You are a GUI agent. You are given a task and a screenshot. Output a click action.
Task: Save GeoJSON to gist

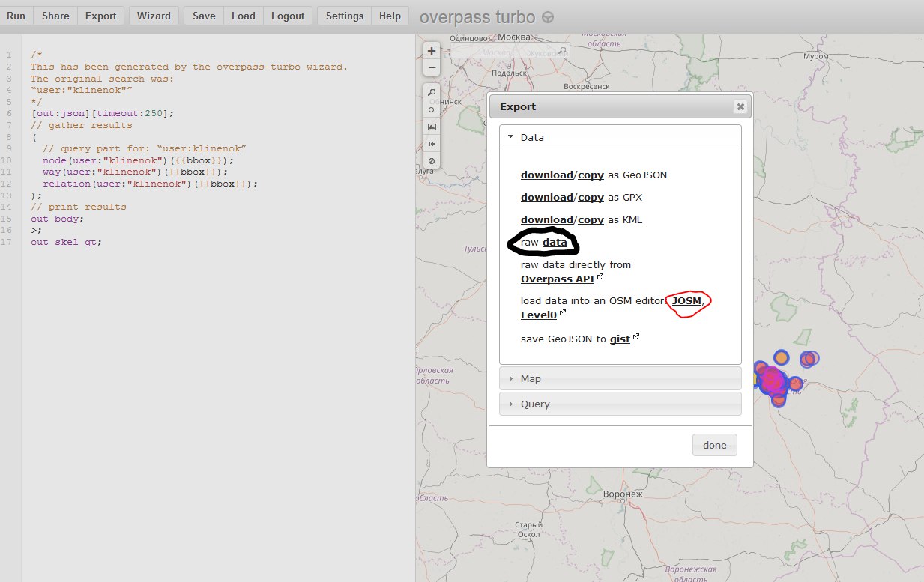(620, 339)
